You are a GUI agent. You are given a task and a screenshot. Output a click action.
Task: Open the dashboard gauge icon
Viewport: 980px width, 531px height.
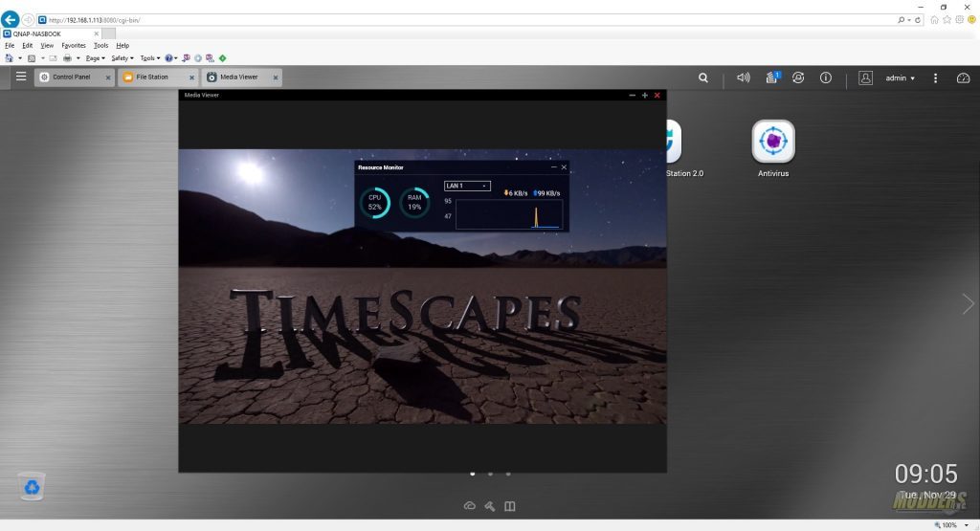point(963,78)
